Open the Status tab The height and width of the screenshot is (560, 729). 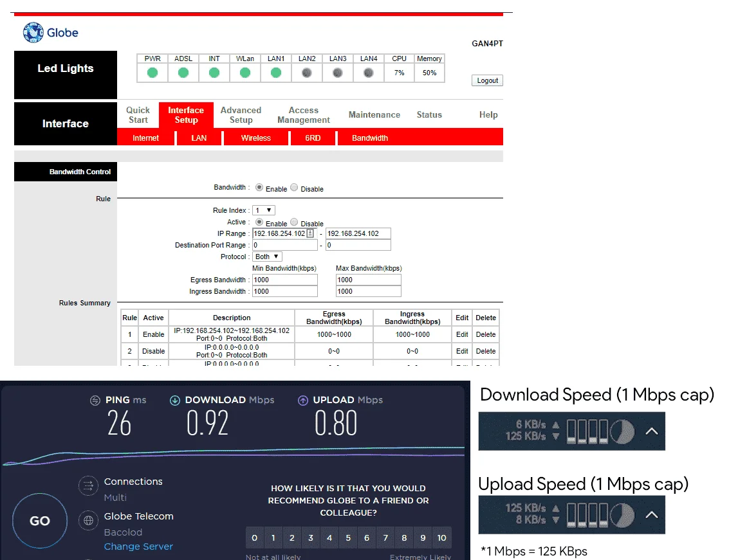click(x=429, y=115)
